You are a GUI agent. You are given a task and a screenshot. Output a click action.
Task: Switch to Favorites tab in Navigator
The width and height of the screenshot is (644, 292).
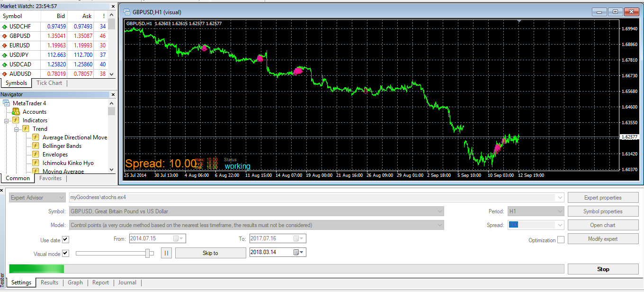point(50,179)
